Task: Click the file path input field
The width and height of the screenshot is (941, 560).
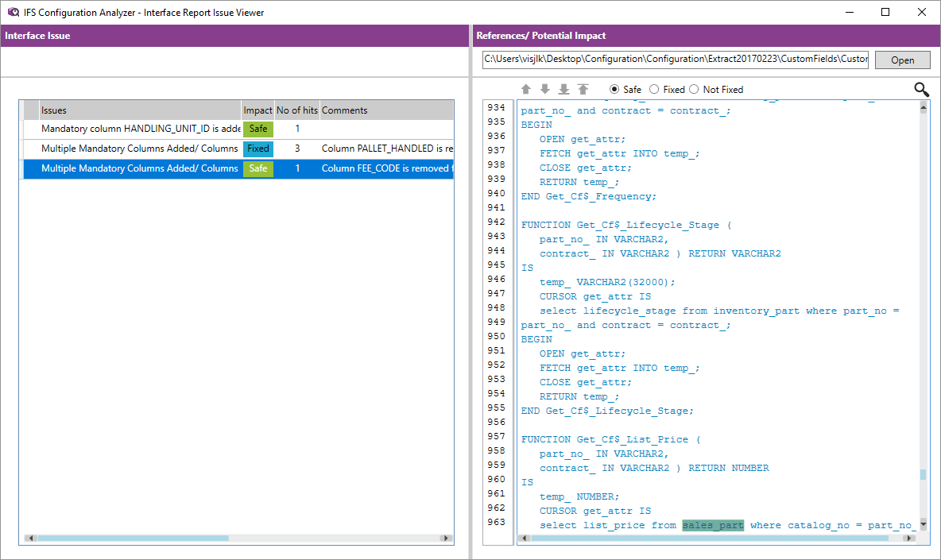Action: (x=675, y=60)
